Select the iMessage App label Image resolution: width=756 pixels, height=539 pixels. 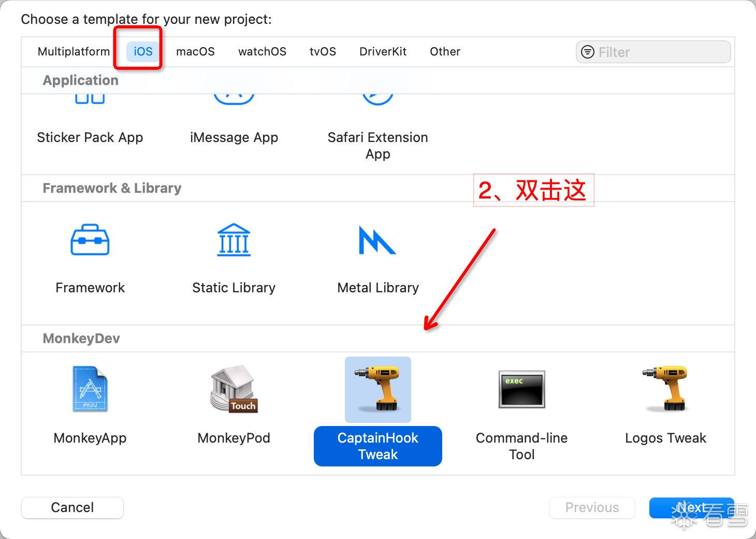coord(234,137)
